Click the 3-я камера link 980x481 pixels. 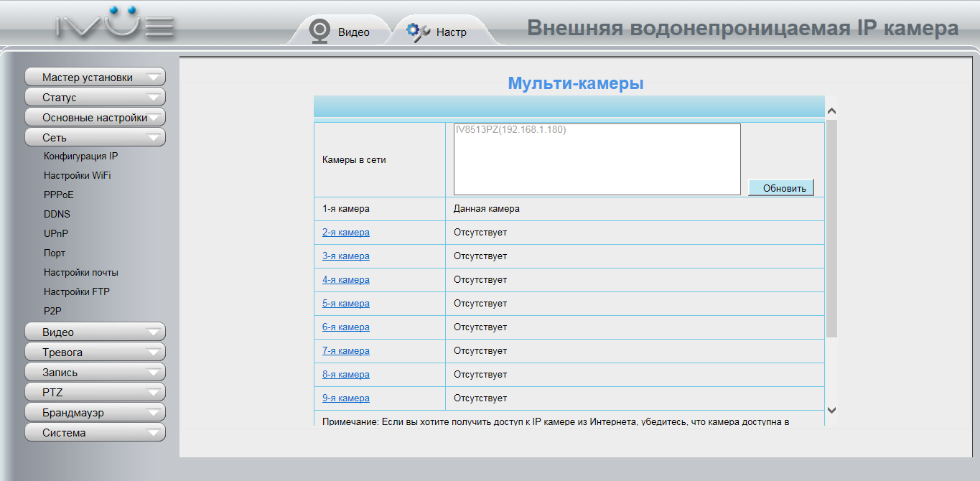[x=346, y=256]
